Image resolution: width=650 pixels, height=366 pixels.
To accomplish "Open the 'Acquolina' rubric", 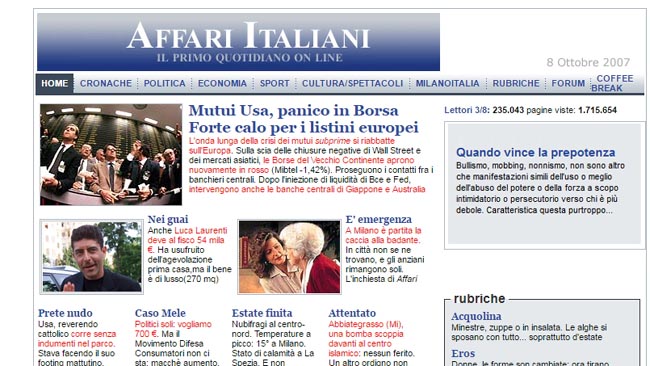I will click(x=476, y=316).
